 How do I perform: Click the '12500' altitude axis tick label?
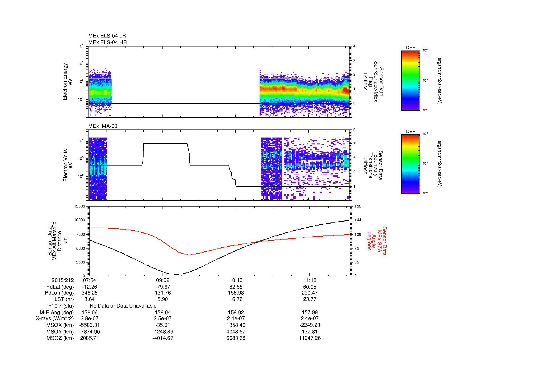[80, 206]
